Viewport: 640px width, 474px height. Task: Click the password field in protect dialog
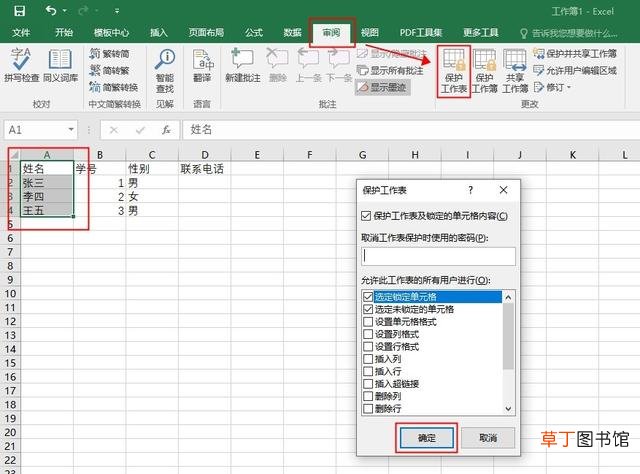(x=438, y=256)
